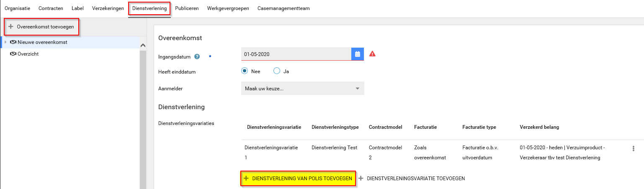Viewport: 644px width, 189px height.
Task: Open the Werkgevergroepen tab
Action: point(228,8)
